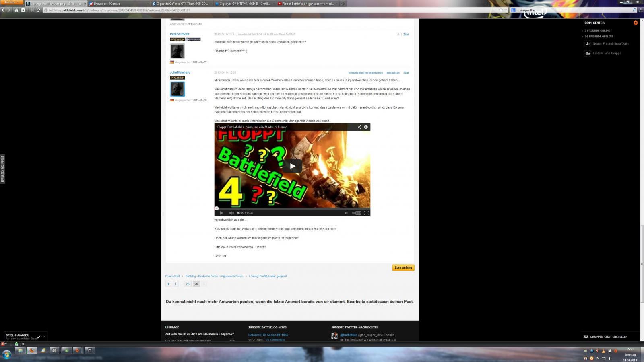Share the embedded video via share icon
This screenshot has width=644, height=362.
click(359, 127)
